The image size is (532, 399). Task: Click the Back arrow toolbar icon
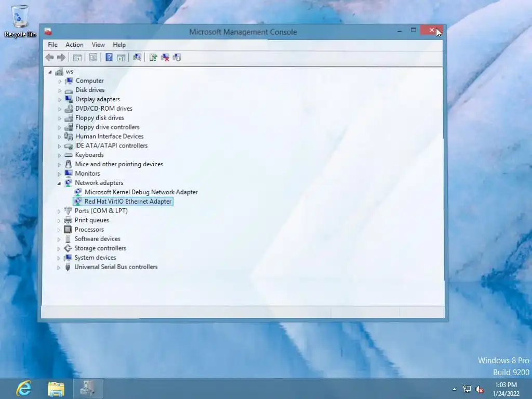[49, 57]
